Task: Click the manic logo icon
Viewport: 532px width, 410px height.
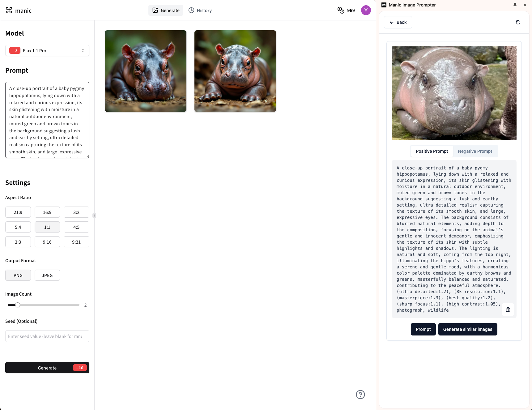Action: [x=9, y=10]
